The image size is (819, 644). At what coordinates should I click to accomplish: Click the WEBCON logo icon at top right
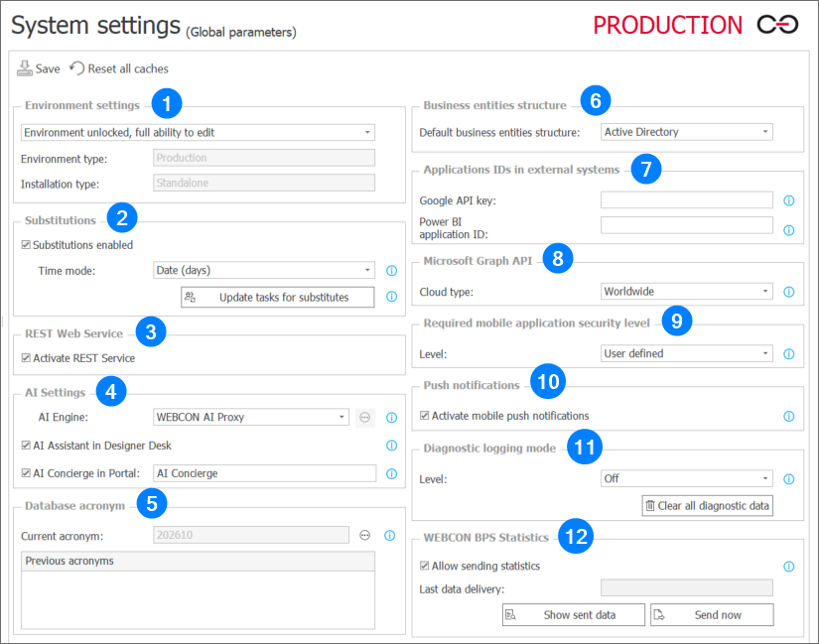(x=777, y=25)
